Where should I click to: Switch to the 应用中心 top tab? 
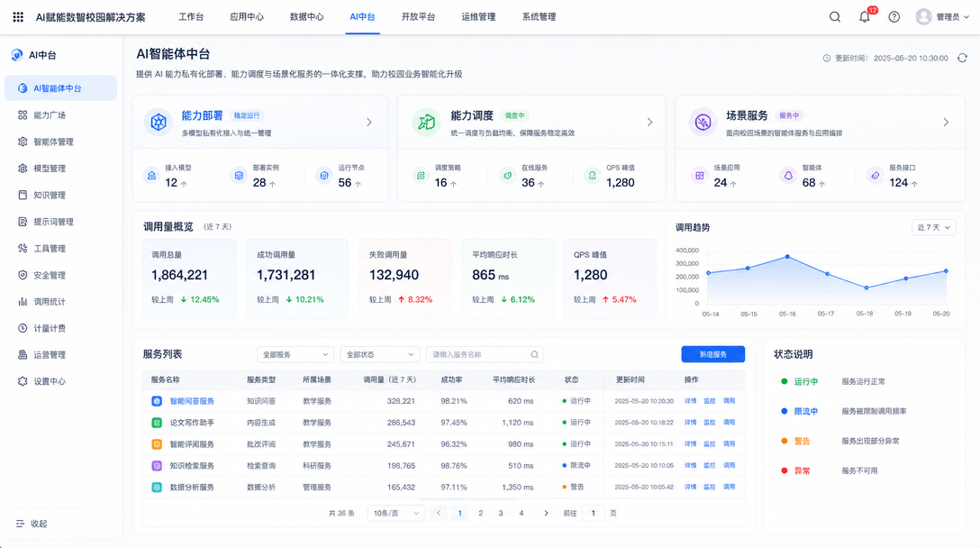pos(247,17)
